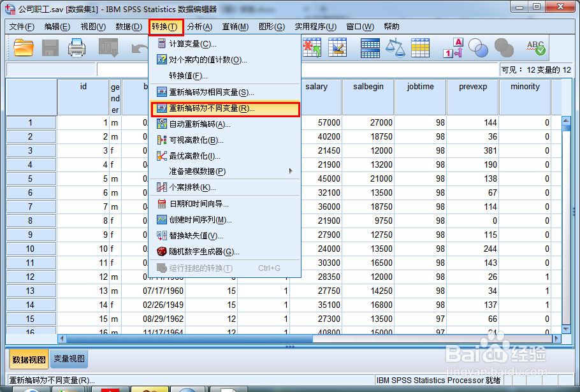Image resolution: width=580 pixels, height=392 pixels.
Task: Open the 实用程序(U) menu
Action: pyautogui.click(x=315, y=27)
